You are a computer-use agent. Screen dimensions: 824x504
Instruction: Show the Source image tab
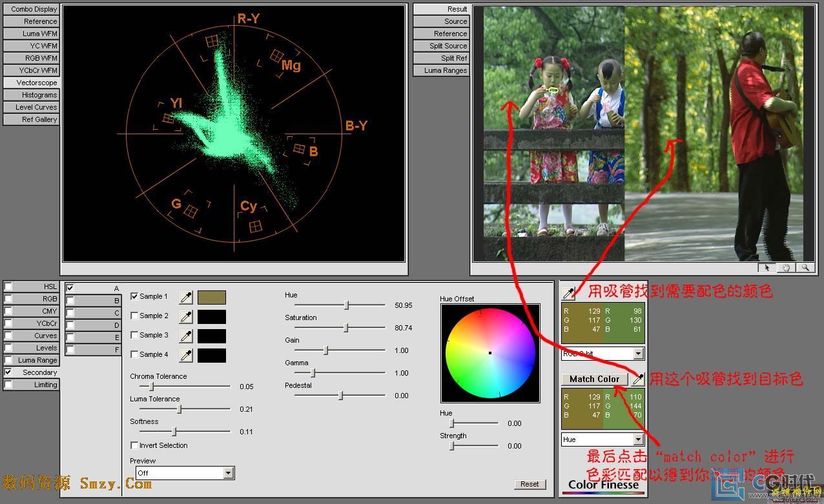point(441,21)
